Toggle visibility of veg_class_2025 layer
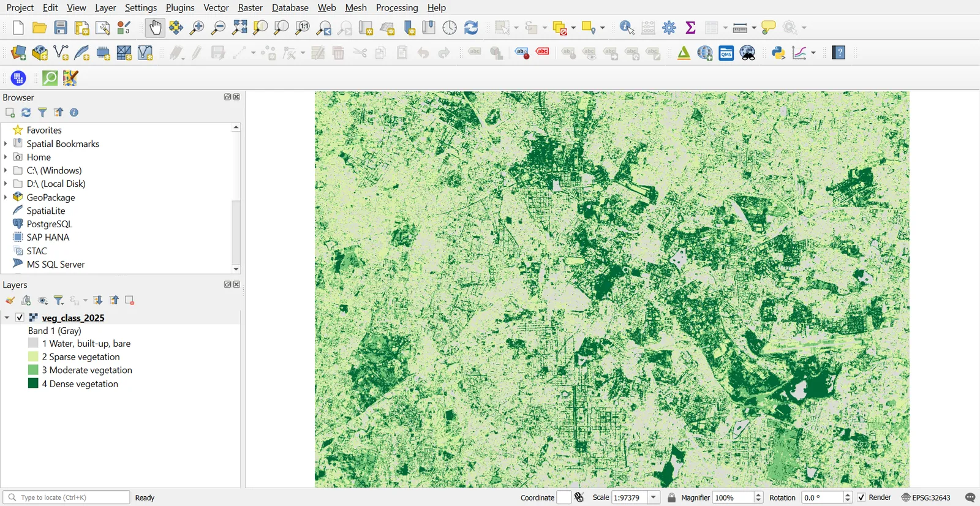The width and height of the screenshot is (980, 506). click(20, 317)
